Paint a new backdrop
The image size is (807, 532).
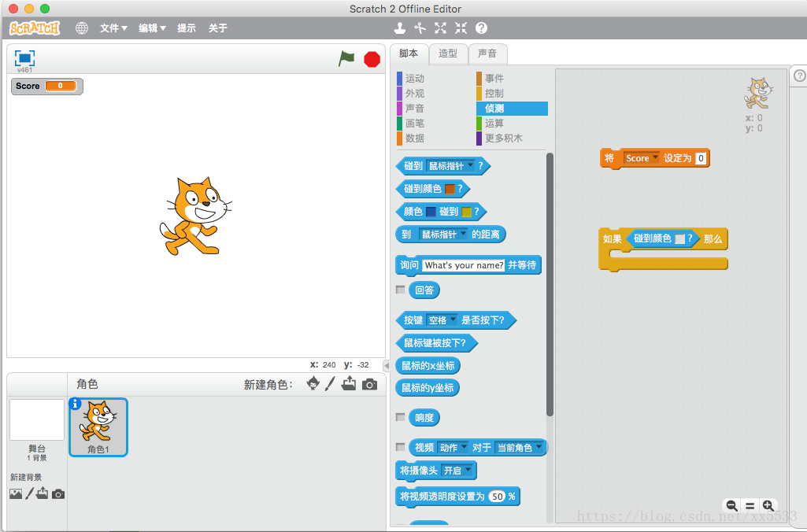[30, 493]
